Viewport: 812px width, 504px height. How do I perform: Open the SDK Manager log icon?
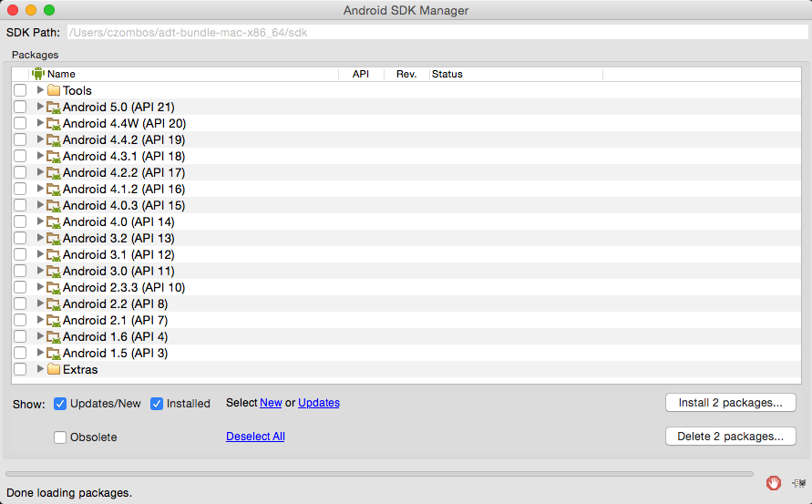799,483
